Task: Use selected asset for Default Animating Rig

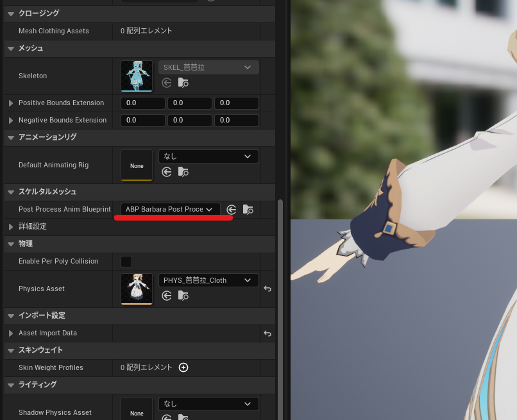Action: click(x=167, y=172)
